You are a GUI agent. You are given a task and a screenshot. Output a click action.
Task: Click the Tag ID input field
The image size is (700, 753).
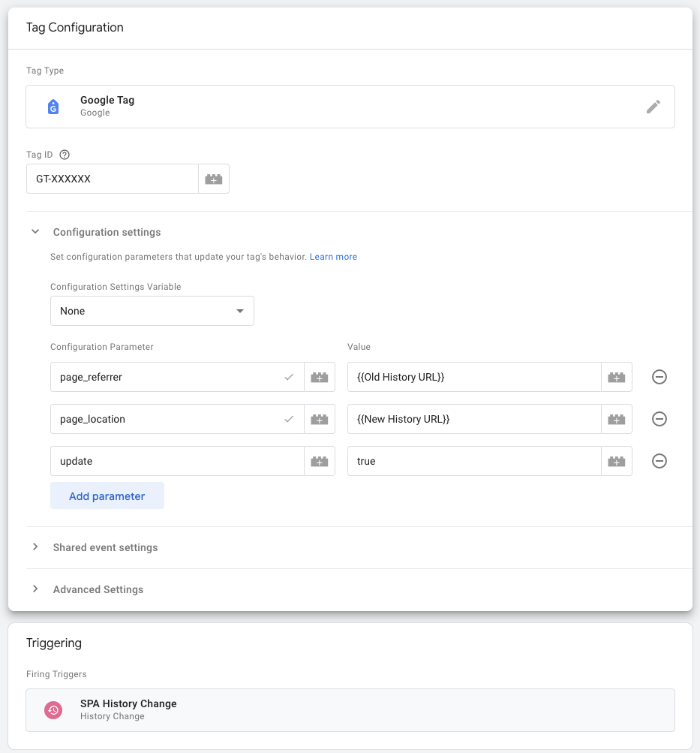[x=113, y=179]
